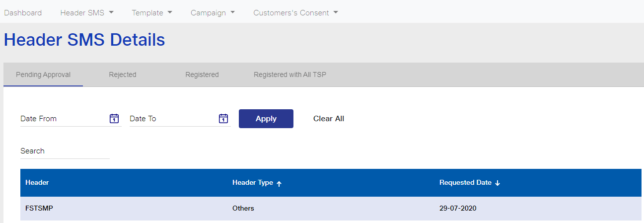Screen dimensions: 644x223
Task: Open the Registered with All TSP tab
Action: pyautogui.click(x=290, y=74)
